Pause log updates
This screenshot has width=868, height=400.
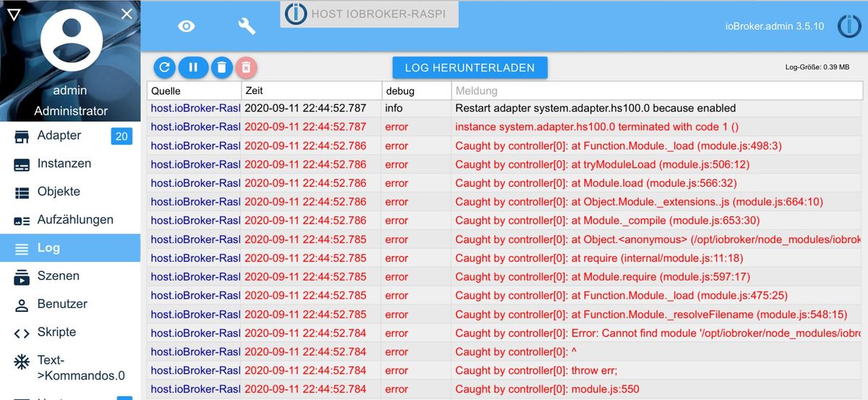click(193, 67)
